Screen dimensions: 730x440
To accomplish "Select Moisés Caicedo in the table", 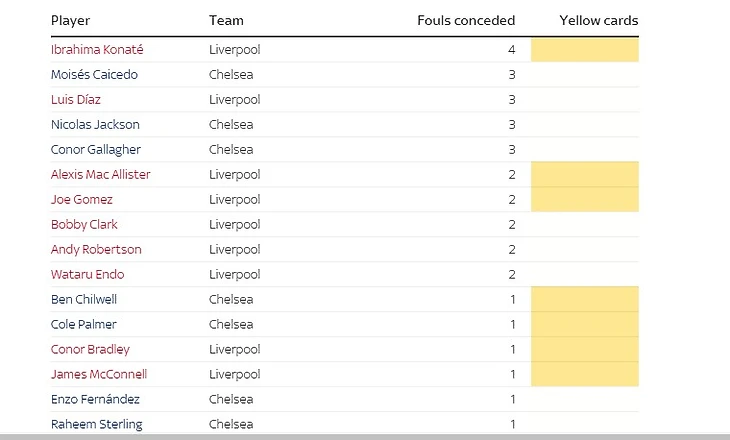I will [x=94, y=74].
